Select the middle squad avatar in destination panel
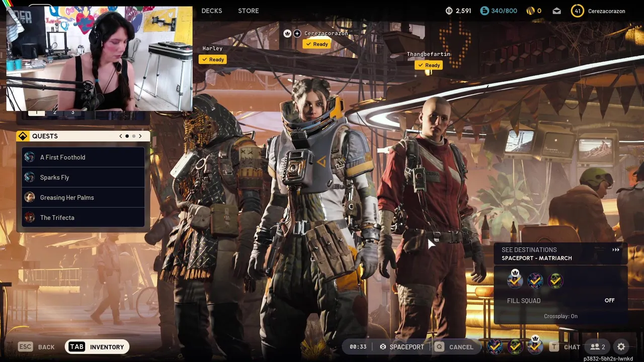The height and width of the screenshot is (362, 644). point(535,281)
